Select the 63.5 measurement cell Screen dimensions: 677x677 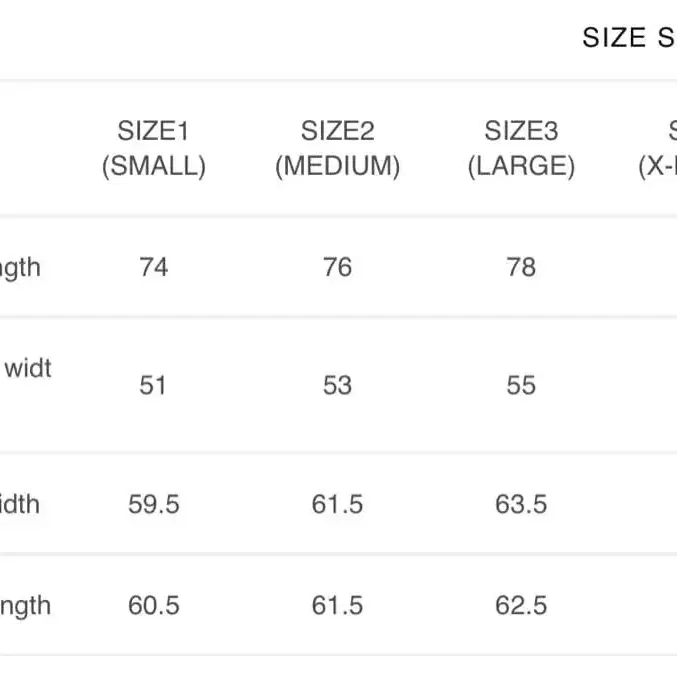click(x=521, y=504)
